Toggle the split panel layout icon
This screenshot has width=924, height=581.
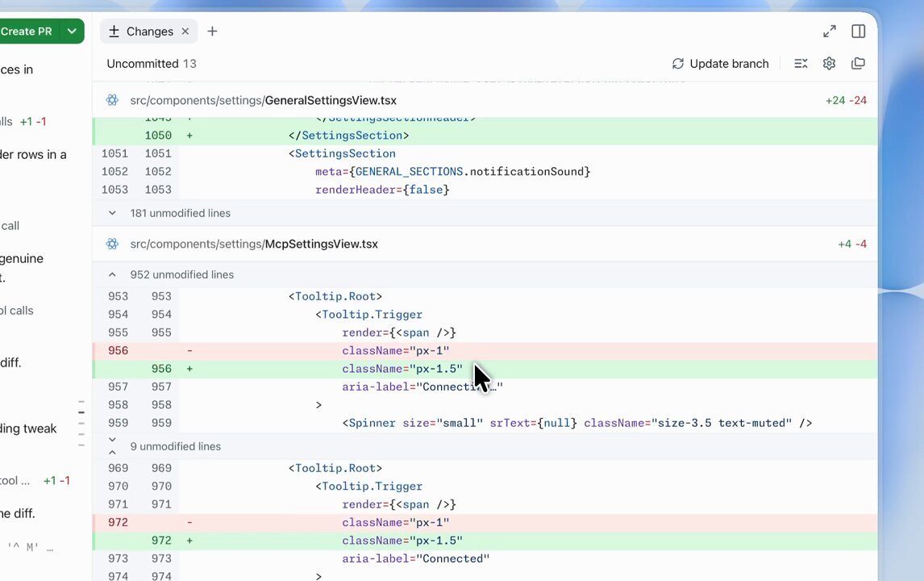click(x=859, y=31)
